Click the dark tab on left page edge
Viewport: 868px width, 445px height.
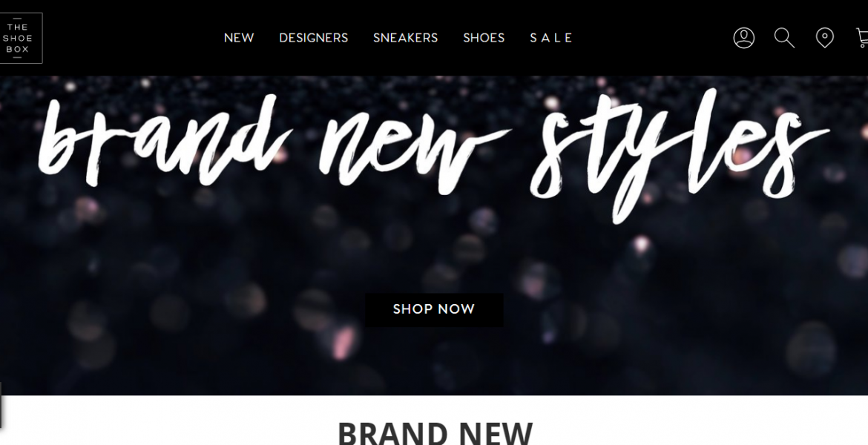1,405
